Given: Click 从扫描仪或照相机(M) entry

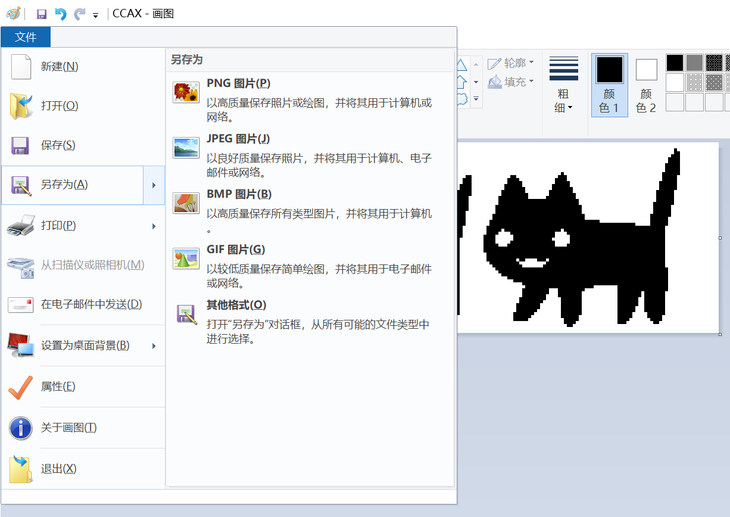Looking at the screenshot, I should (83, 265).
